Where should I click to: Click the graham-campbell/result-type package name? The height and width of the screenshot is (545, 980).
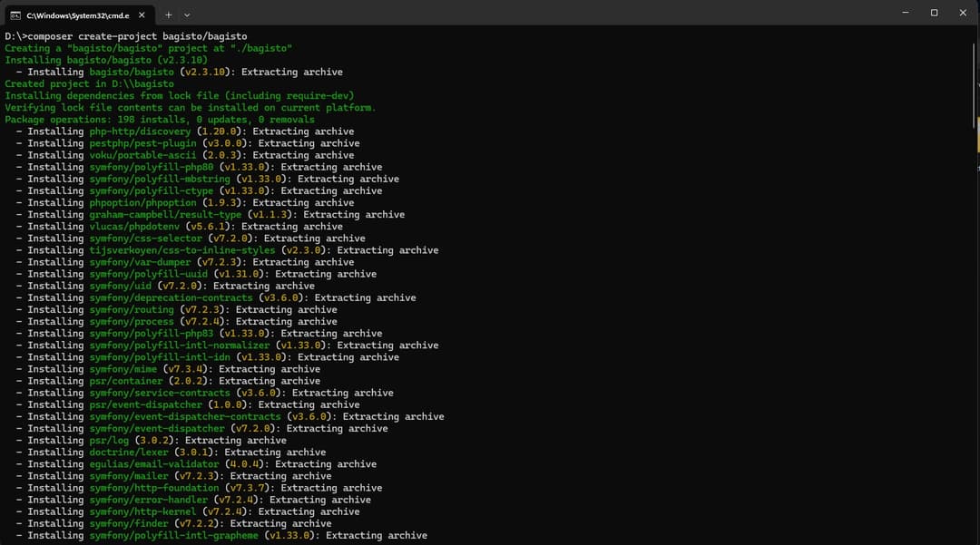point(165,215)
